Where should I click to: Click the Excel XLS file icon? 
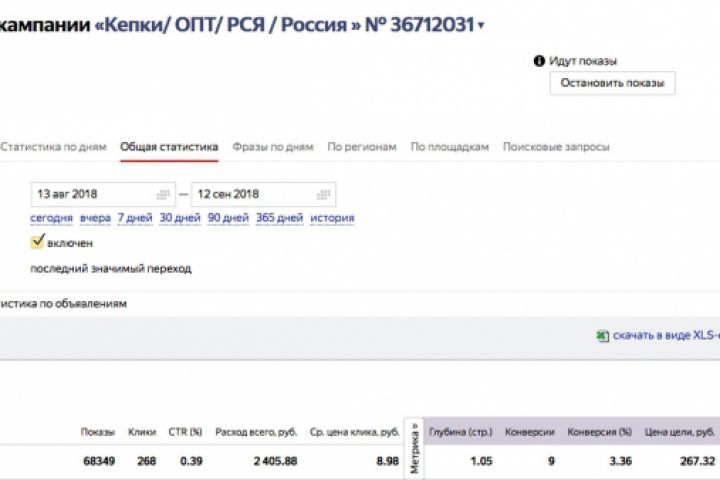603,337
